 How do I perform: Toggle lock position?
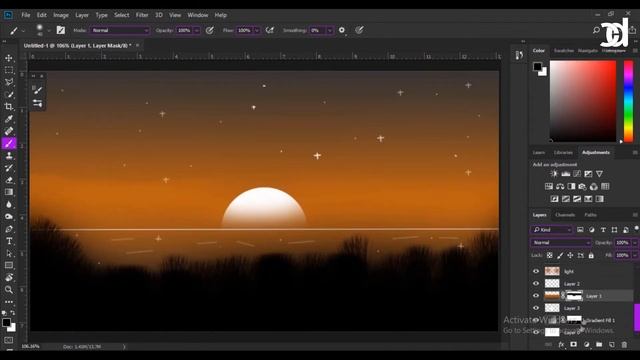(570, 256)
